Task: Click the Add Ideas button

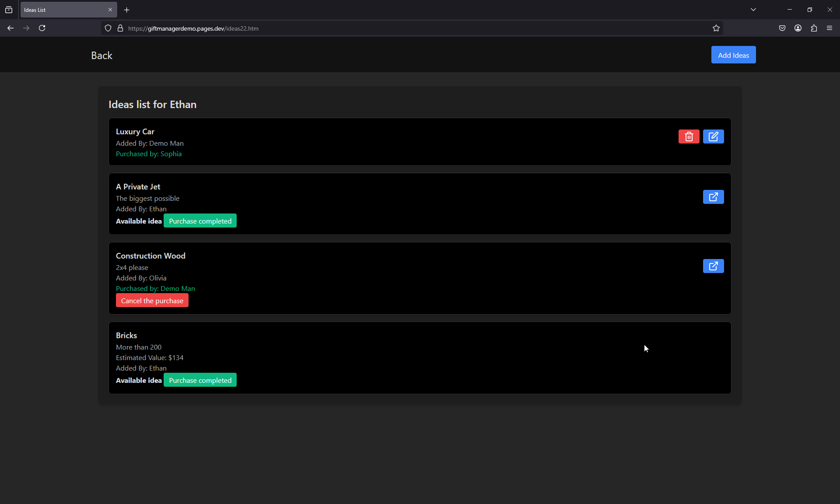Action: click(x=733, y=55)
